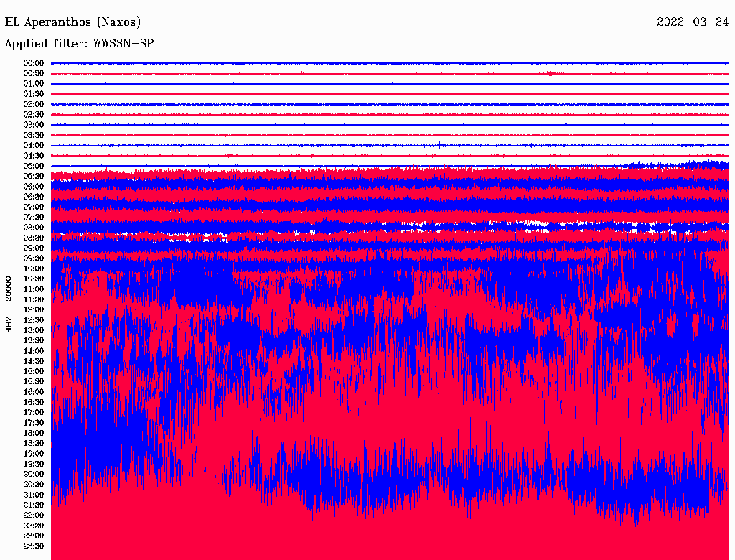Viewport: 735px width, 560px height.
Task: Click the 23:00 time label
Action: tap(34, 536)
